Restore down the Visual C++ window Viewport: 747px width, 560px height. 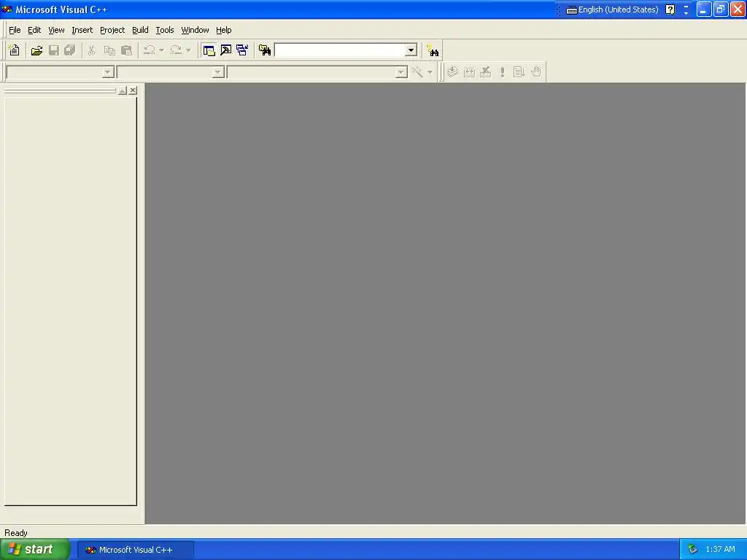click(x=720, y=9)
